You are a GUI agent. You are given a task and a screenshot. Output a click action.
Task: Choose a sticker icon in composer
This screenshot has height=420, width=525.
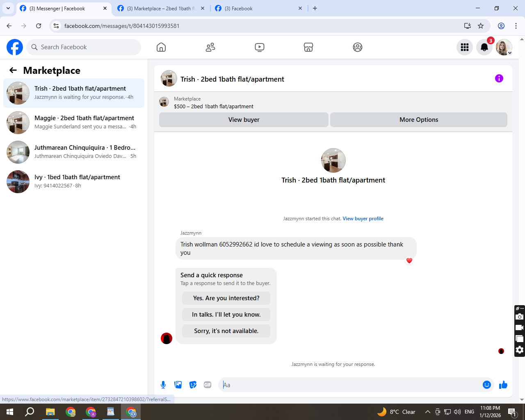coord(193,385)
